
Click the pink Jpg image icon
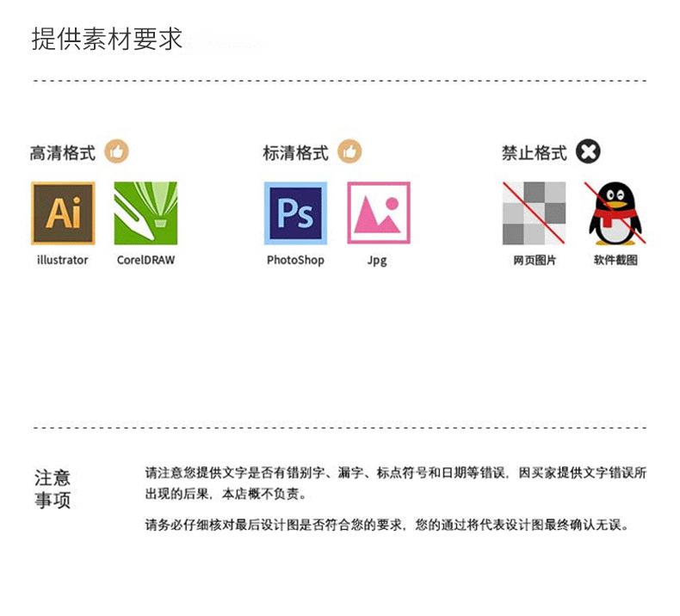(x=378, y=213)
